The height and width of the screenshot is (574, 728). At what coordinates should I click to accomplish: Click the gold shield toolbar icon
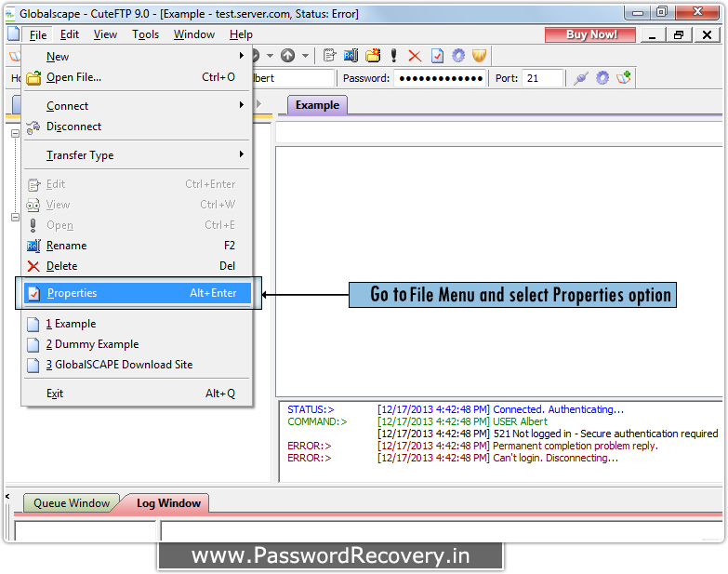pos(479,56)
